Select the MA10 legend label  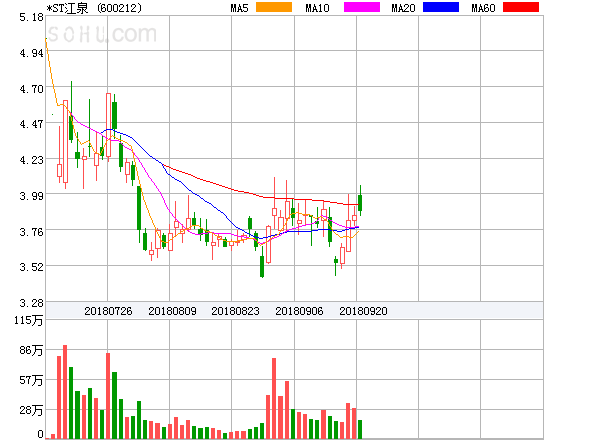coord(317,8)
